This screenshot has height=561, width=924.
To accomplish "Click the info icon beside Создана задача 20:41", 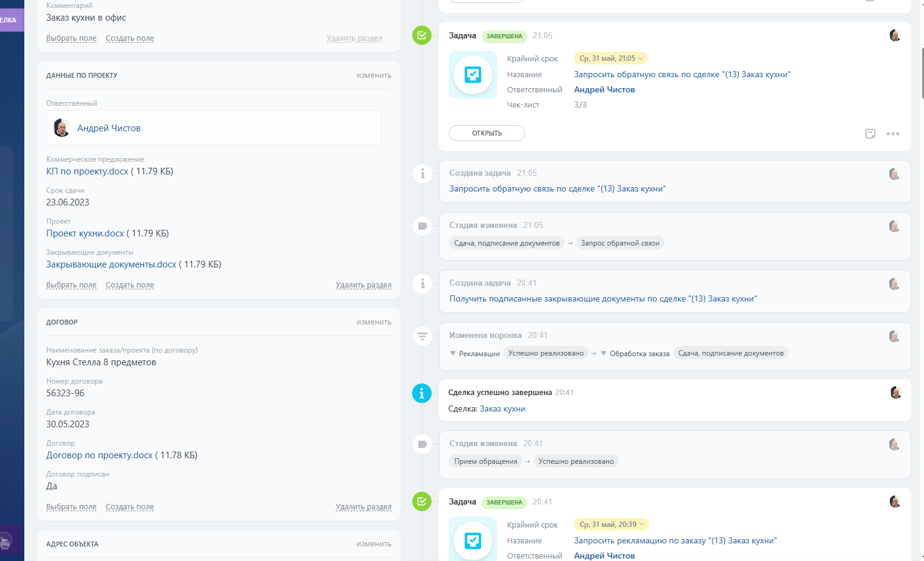I will [422, 284].
